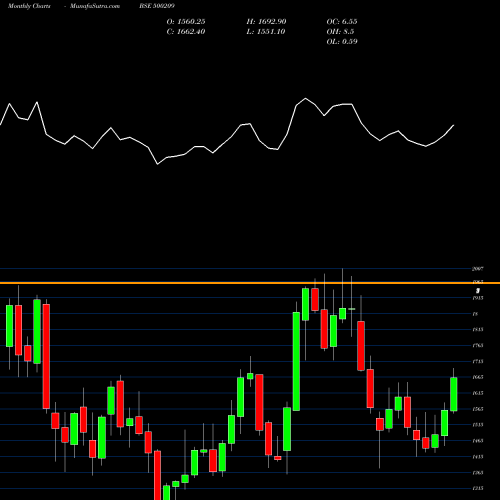Click the '1565' price axis label
The height and width of the screenshot is (500, 500).
click(x=478, y=409)
